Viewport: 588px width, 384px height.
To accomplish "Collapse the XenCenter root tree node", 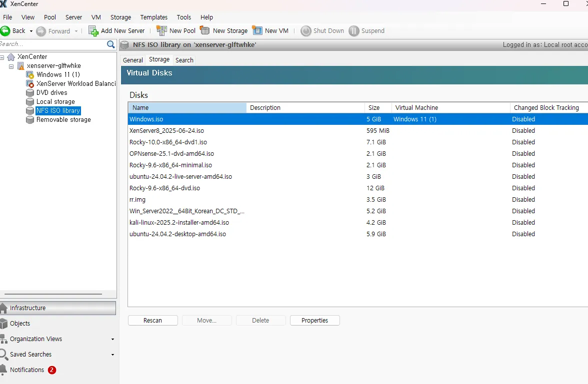I will tap(2, 57).
